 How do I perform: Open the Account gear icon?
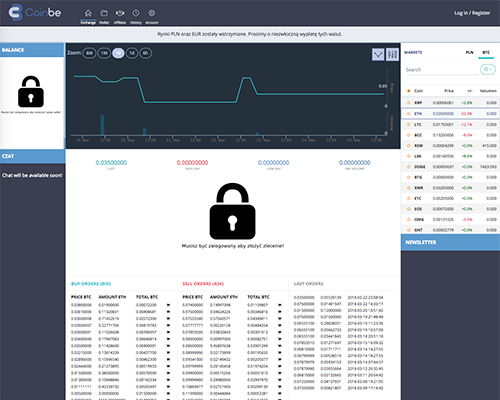click(x=152, y=13)
